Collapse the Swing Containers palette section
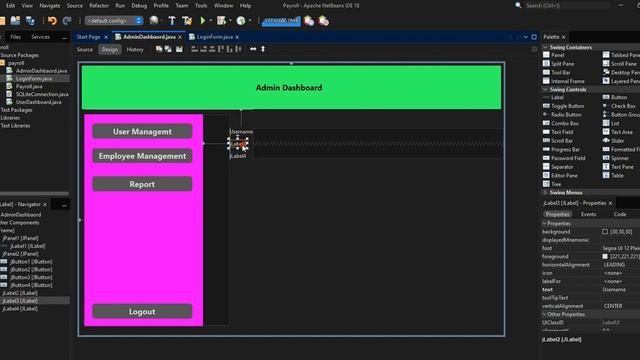Viewport: 640px width, 360px height. pos(545,47)
